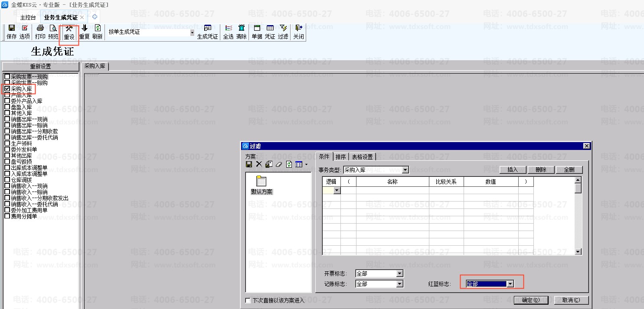Open the 事务类型 dropdown
644x309 pixels.
405,170
